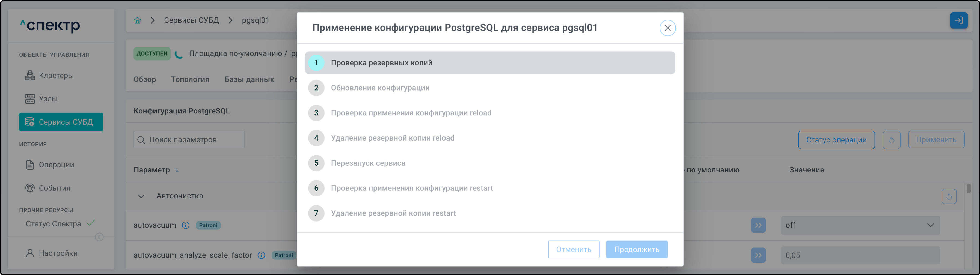
Task: Select step 1 Проверка резервных копий
Action: point(490,63)
